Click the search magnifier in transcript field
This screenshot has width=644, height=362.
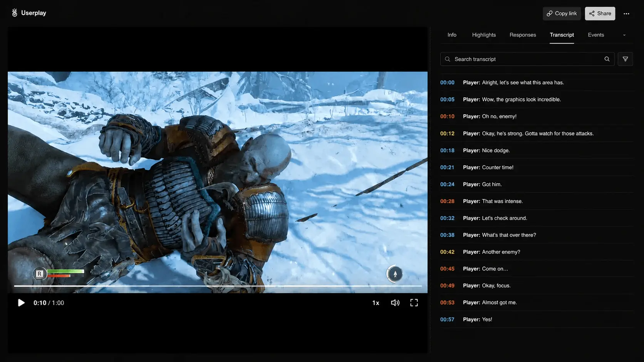coord(607,59)
